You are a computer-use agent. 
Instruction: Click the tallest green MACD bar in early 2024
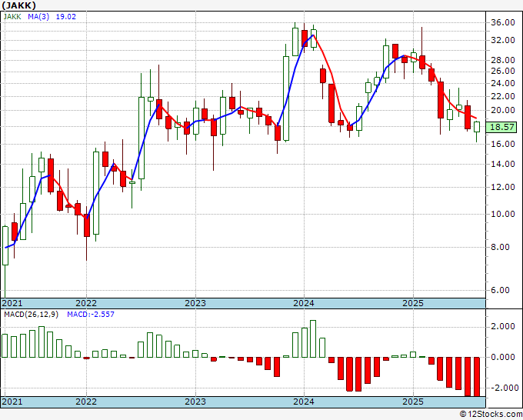(x=313, y=339)
